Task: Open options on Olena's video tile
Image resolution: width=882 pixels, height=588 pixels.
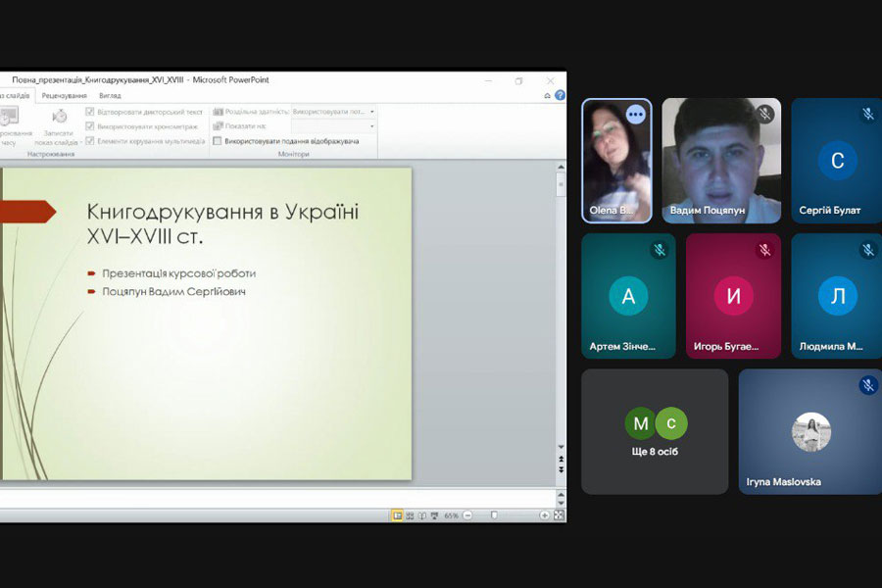Action: 635,115
